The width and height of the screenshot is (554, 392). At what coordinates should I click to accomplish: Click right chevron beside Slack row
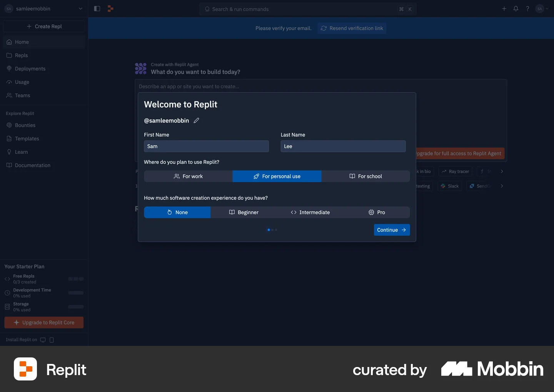(x=502, y=186)
